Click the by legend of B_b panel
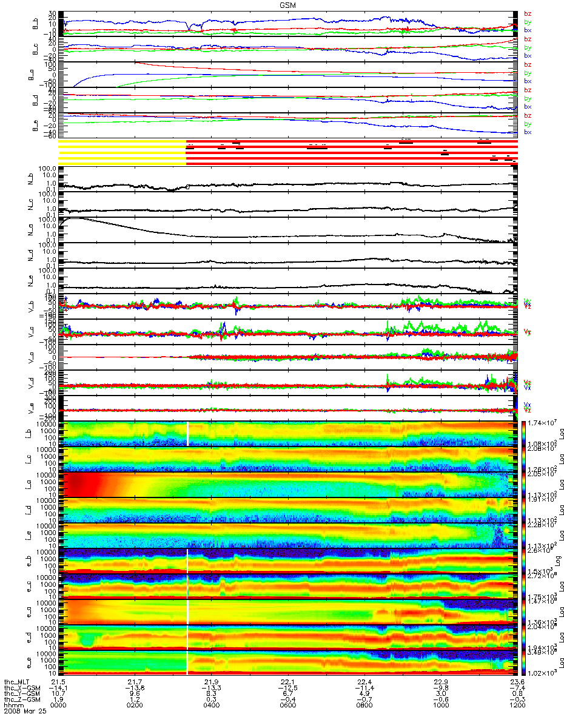 pyautogui.click(x=528, y=22)
